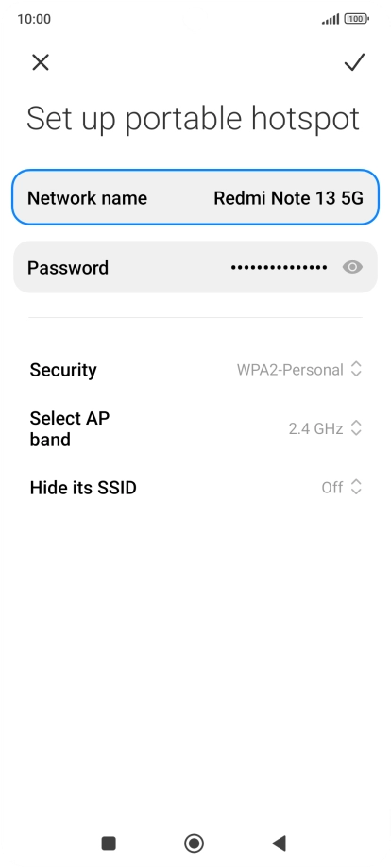The height and width of the screenshot is (868, 391).
Task: Open the WPA2-Personal security dropdown
Action: click(x=299, y=369)
